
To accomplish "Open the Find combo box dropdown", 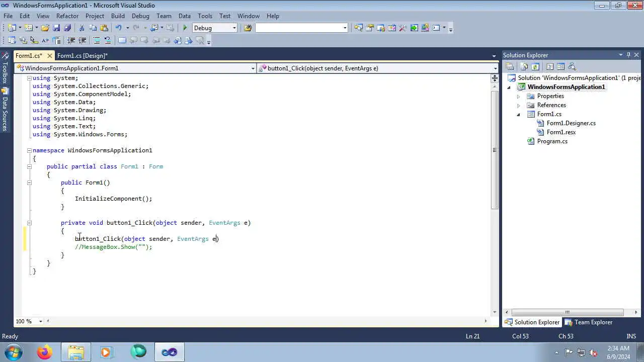I will coord(345,28).
